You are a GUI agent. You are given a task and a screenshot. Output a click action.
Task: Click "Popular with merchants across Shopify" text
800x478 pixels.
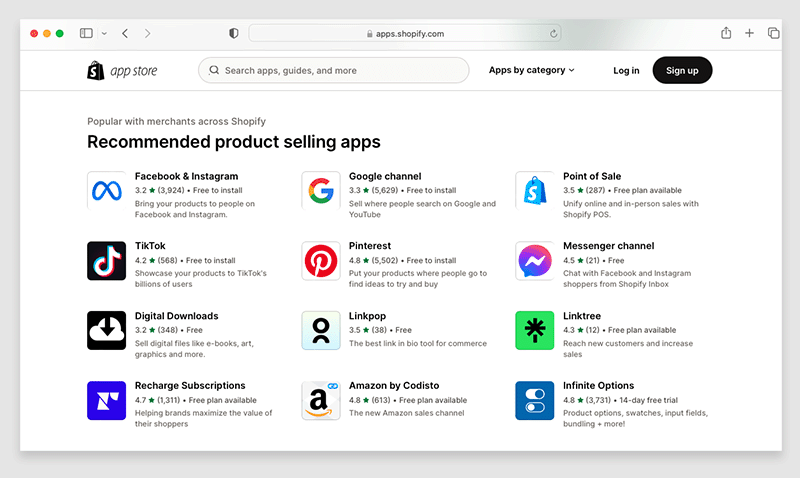pyautogui.click(x=177, y=121)
